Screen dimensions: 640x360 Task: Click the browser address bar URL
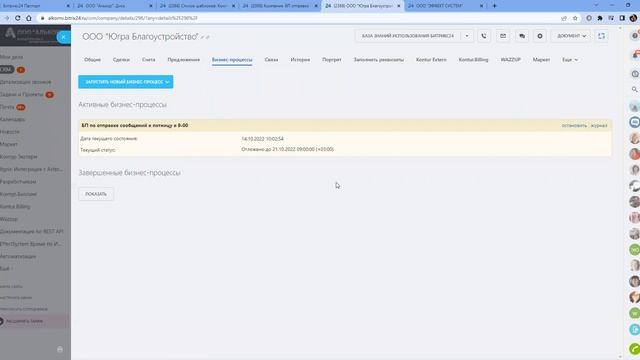tap(122, 18)
